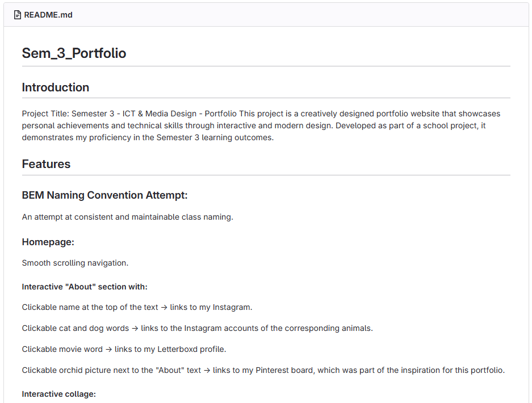Image resolution: width=532 pixels, height=403 pixels.
Task: Click the Sem_3_Portfolio title heading
Action: [74, 53]
